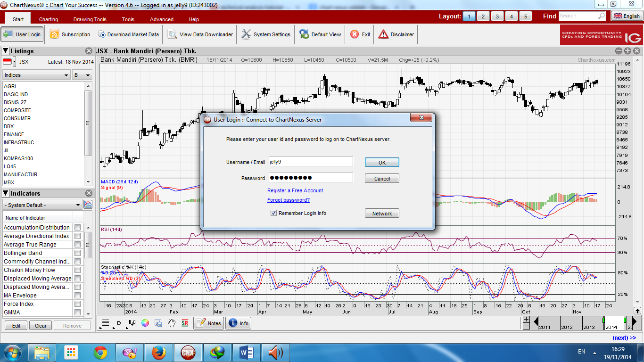The image size is (644, 362).
Task: Enable the Bollinger Band checkbox
Action: pyautogui.click(x=77, y=253)
